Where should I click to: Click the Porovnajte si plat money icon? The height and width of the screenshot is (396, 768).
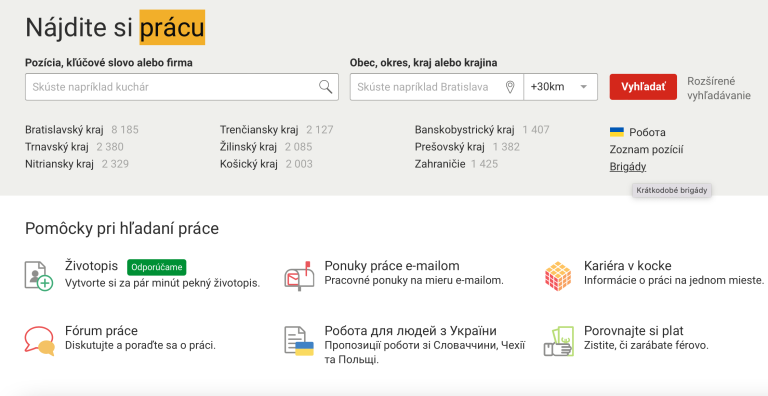[558, 341]
